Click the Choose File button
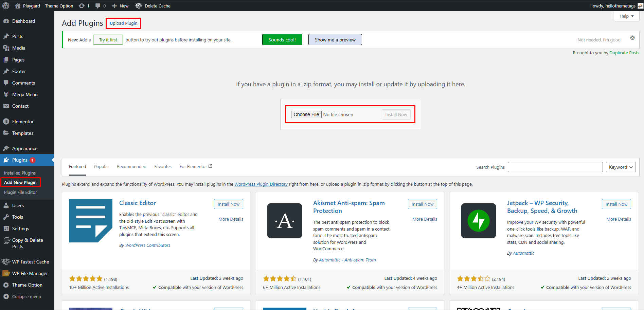Screen dimensions: 644x310 [306, 114]
